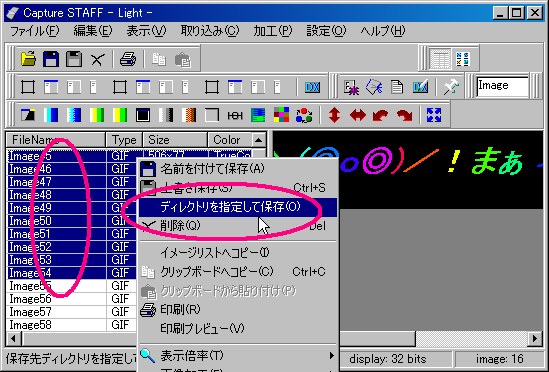Image resolution: width=549 pixels, height=372 pixels.
Task: Click the open folder icon in toolbar
Action: pos(28,59)
